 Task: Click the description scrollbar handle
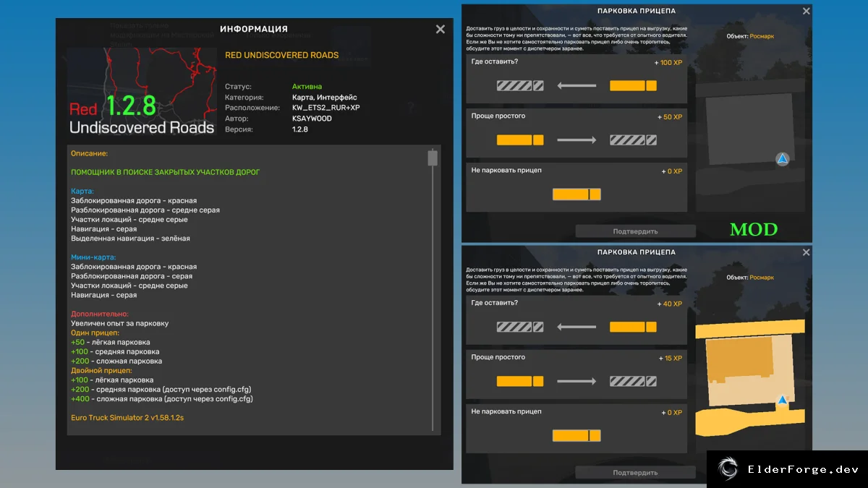coord(433,158)
